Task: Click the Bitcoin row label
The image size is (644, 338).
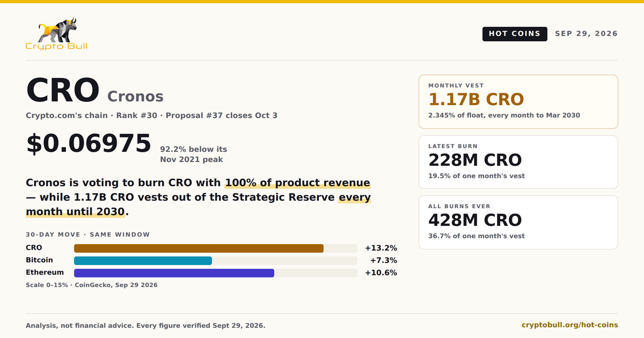Action: pos(39,260)
